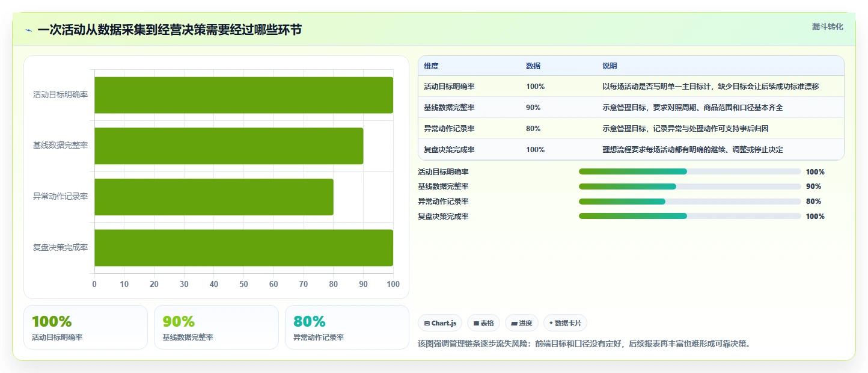Click the y-axis label 异常动作记录率

61,197
